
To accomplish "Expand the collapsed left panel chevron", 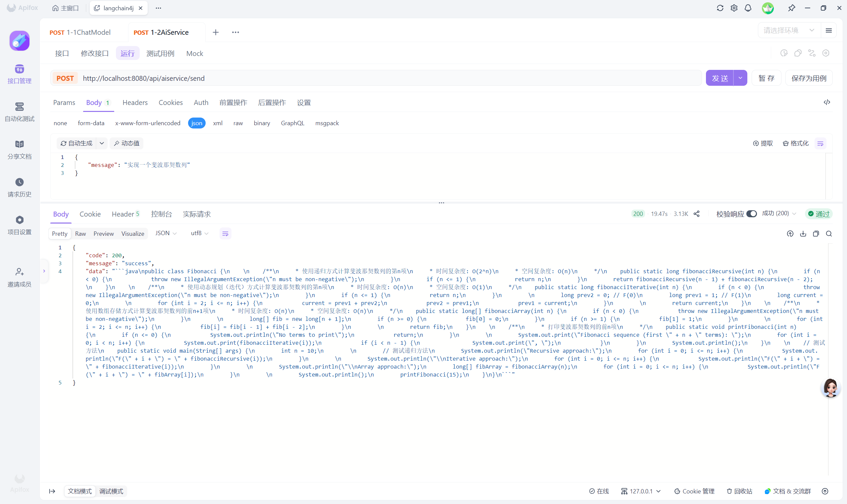I will 44,271.
